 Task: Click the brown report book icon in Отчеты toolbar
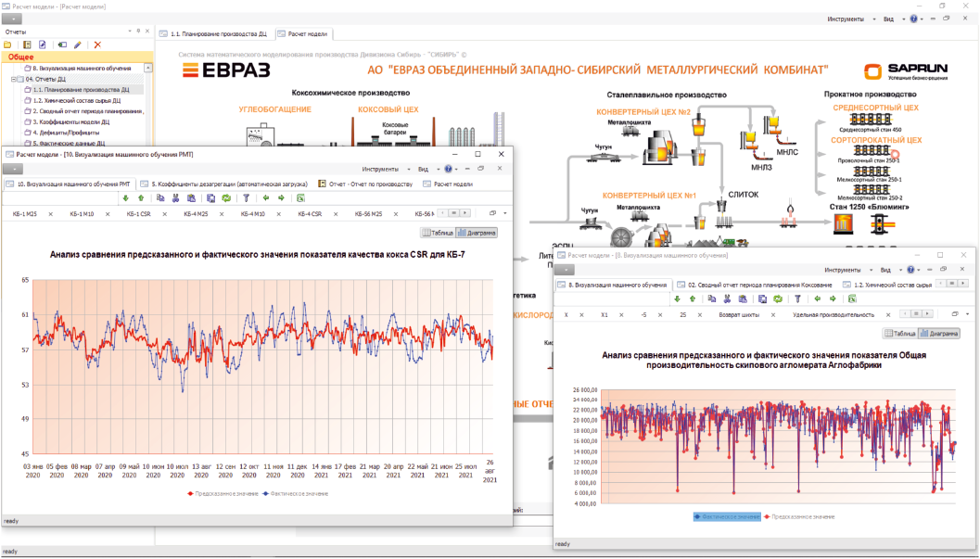click(27, 45)
